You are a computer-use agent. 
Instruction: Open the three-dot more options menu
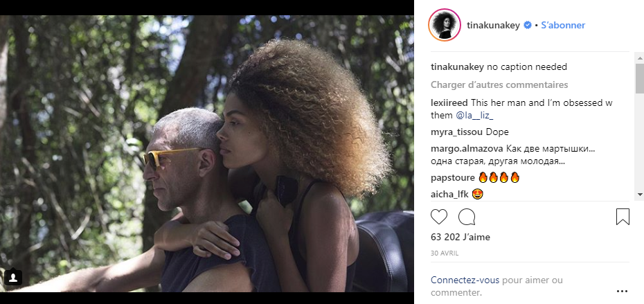tap(622, 292)
